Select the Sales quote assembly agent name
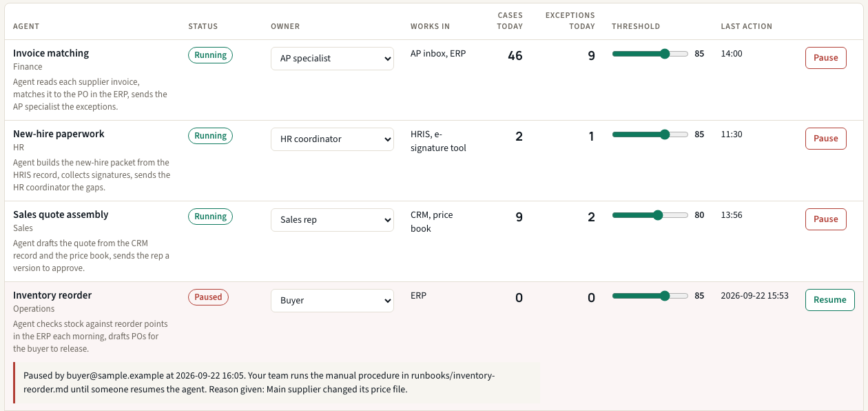 [61, 214]
